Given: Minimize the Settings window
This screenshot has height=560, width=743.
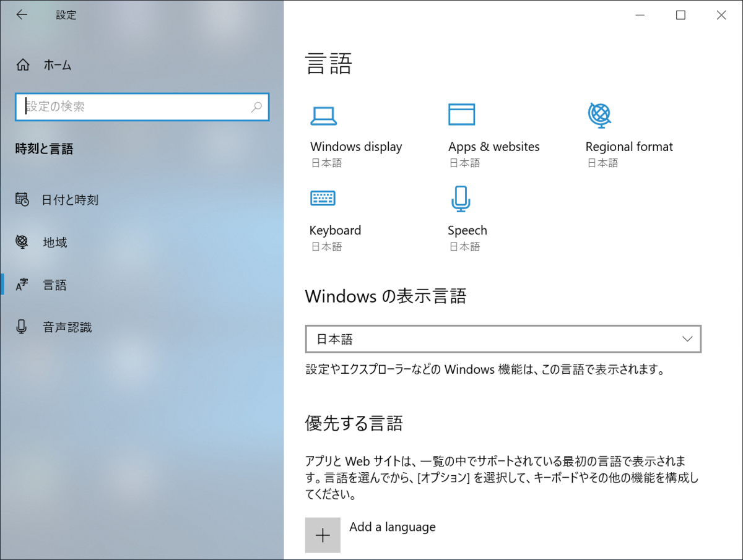Looking at the screenshot, I should pyautogui.click(x=640, y=15).
